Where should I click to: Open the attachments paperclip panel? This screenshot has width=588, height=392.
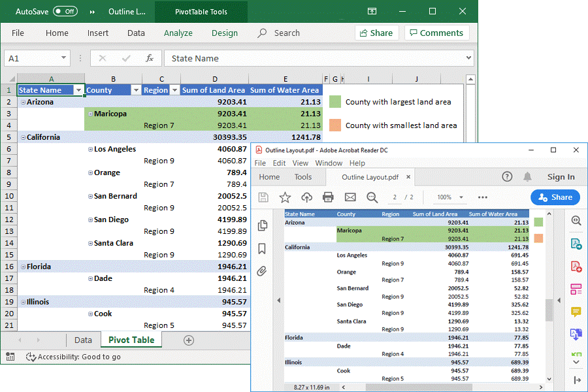pos(263,270)
